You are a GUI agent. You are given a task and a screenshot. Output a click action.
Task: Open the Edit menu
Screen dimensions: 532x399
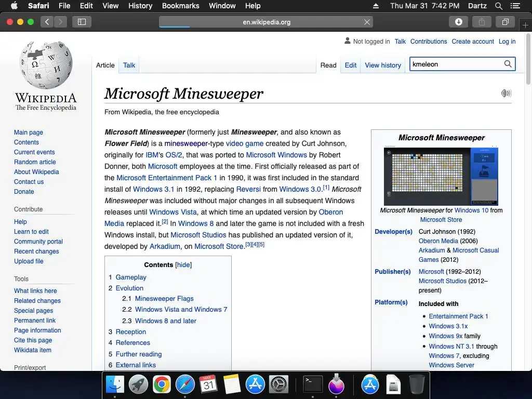pos(86,6)
